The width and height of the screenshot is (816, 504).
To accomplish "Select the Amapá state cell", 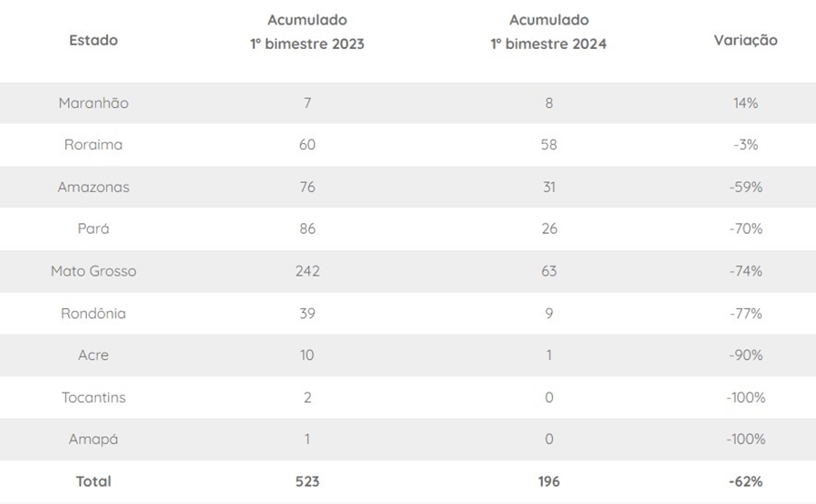I will (x=93, y=440).
